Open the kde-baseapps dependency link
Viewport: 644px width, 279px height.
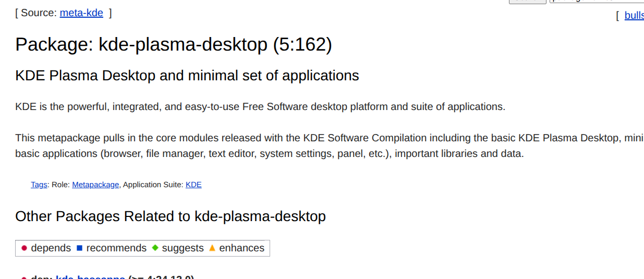pyautogui.click(x=90, y=277)
